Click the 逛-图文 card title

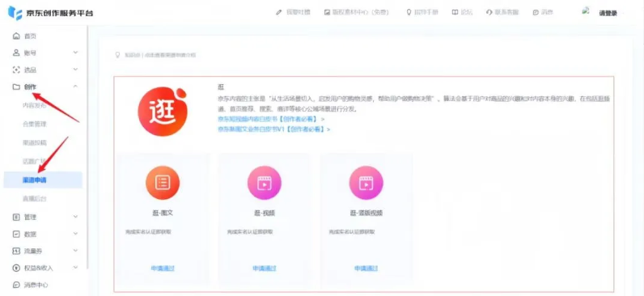[163, 214]
